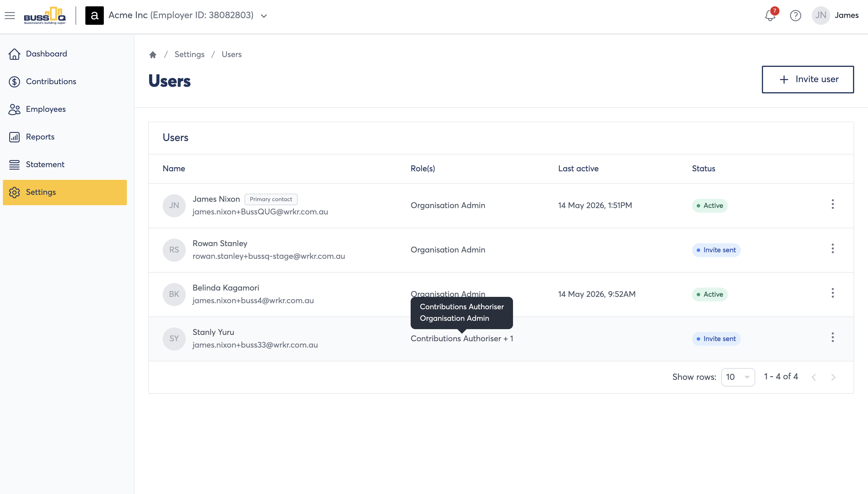This screenshot has height=494, width=868.
Task: Click the plus icon on Invite user
Action: coord(784,79)
